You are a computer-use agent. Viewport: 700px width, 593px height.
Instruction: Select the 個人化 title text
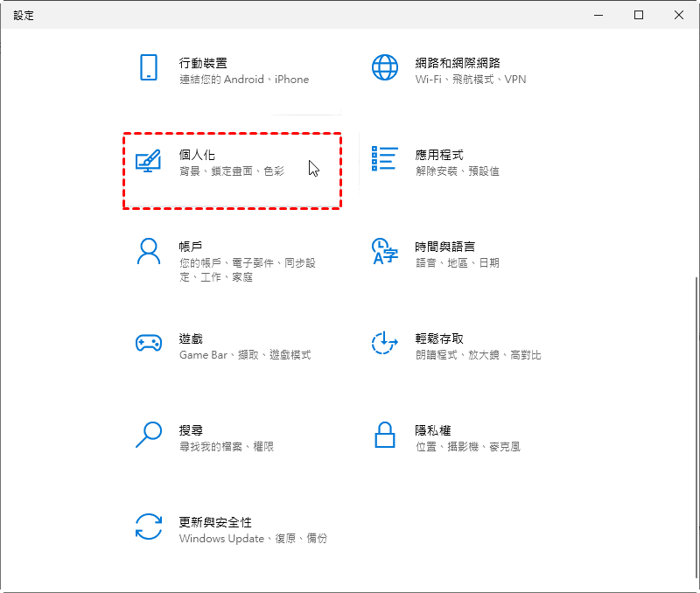click(197, 155)
